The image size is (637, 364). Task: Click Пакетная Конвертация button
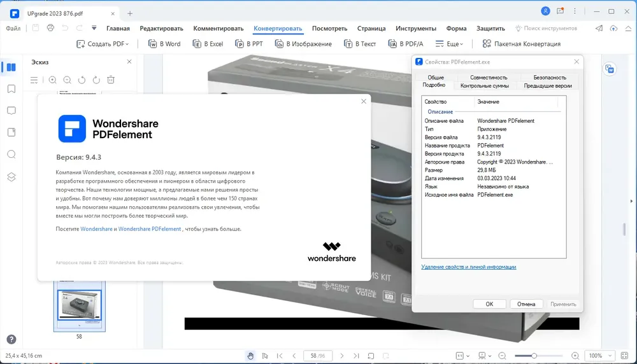pos(522,44)
